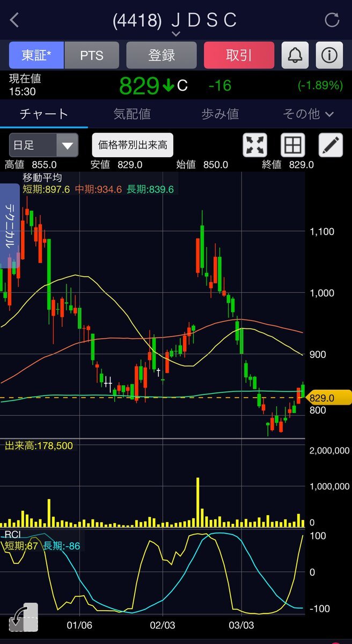Expand the その他 tab menu

point(308,114)
